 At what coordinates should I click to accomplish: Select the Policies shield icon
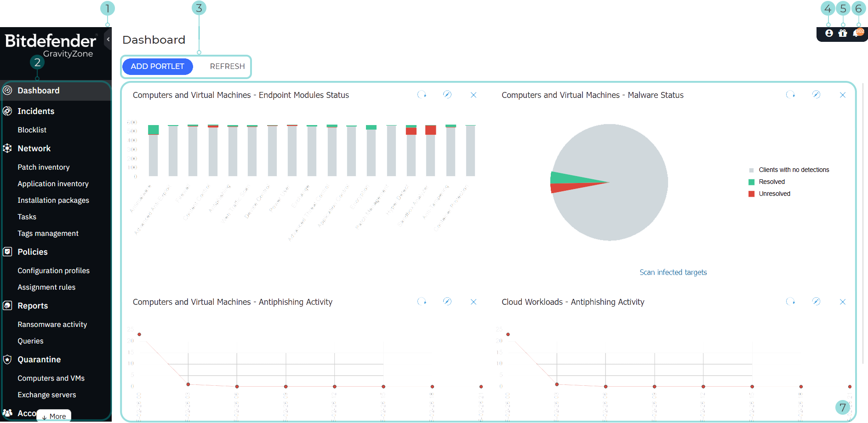point(7,252)
